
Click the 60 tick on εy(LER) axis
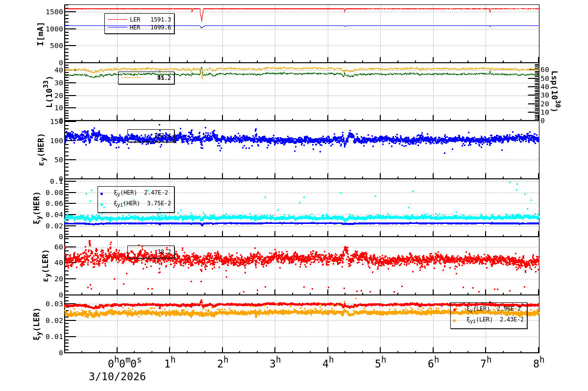(58, 247)
